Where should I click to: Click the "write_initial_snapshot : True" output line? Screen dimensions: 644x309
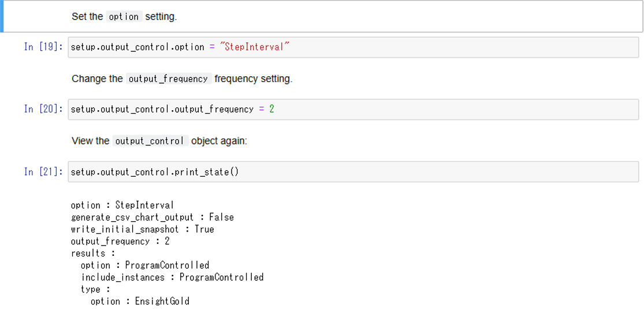tap(142, 229)
